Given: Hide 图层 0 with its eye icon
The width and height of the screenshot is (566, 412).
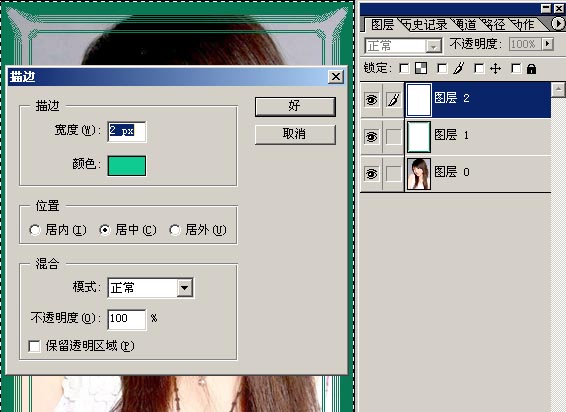Looking at the screenshot, I should pos(371,174).
